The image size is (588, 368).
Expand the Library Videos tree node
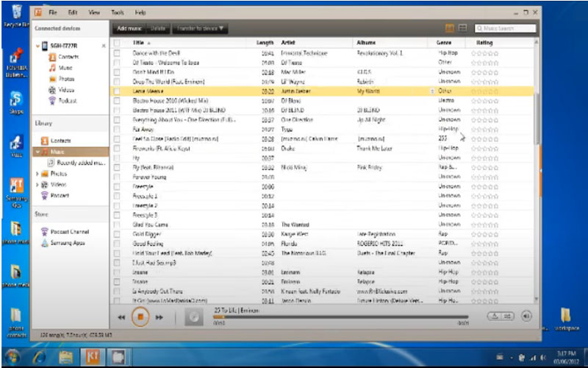(37, 185)
